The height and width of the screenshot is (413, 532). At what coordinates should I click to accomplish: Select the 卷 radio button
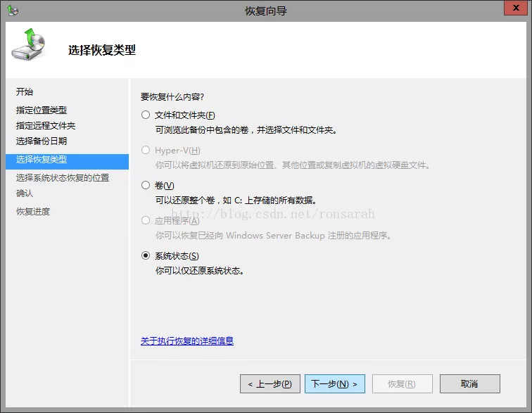pyautogui.click(x=146, y=185)
